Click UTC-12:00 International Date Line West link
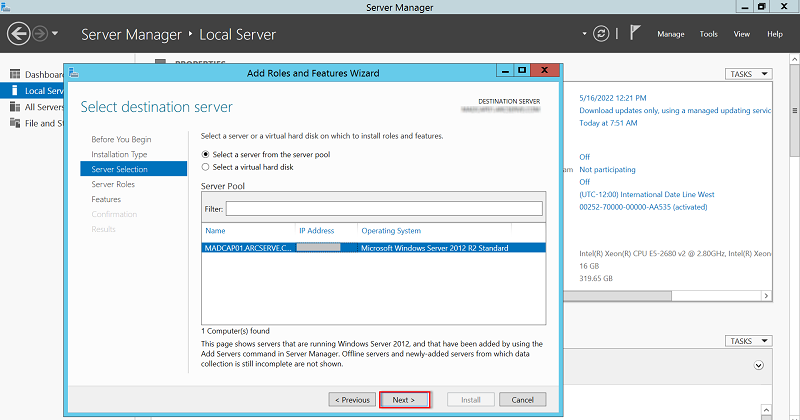This screenshot has width=800, height=420. click(x=646, y=194)
